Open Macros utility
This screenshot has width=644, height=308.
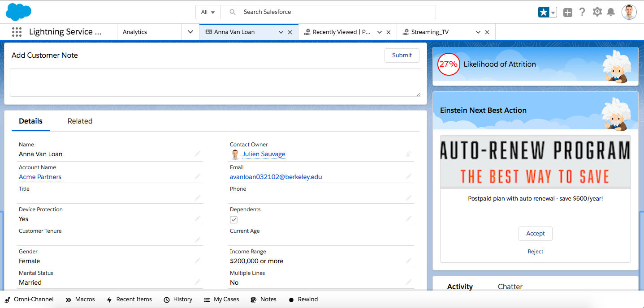(x=80, y=299)
